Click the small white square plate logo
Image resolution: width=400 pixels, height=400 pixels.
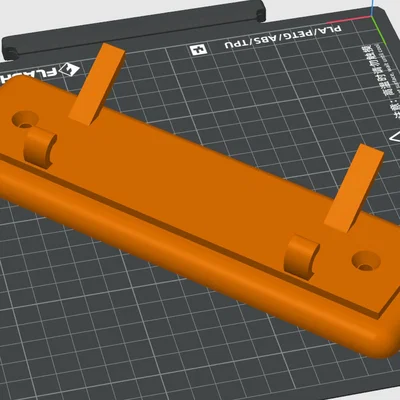[199, 50]
